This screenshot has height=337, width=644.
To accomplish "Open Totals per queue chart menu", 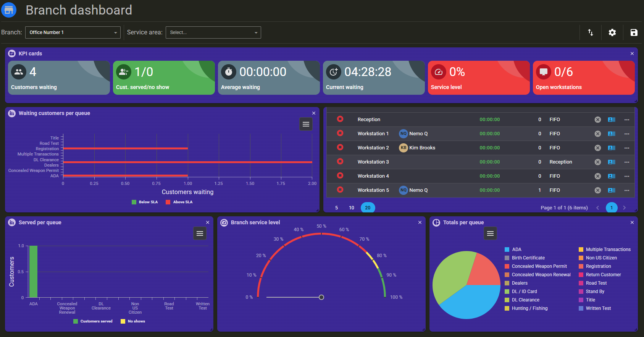I will point(491,233).
